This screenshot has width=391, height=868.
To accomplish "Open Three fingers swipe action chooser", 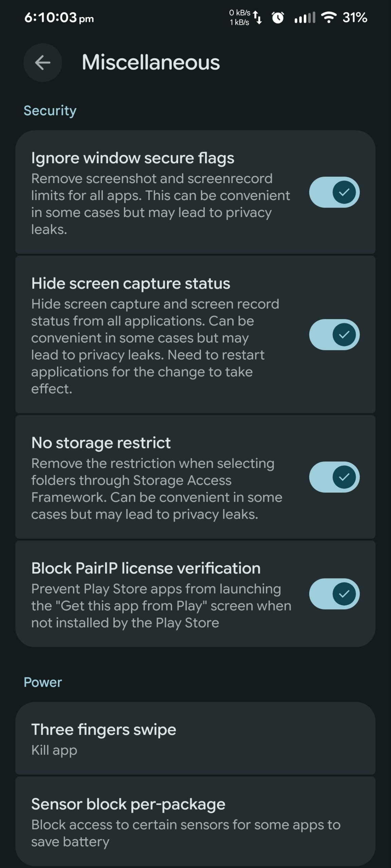I will click(195, 739).
